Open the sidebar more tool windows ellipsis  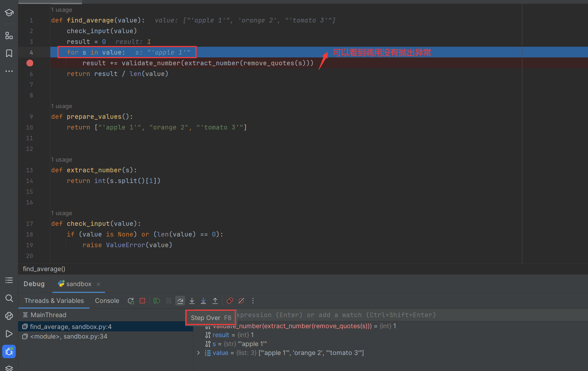[9, 71]
